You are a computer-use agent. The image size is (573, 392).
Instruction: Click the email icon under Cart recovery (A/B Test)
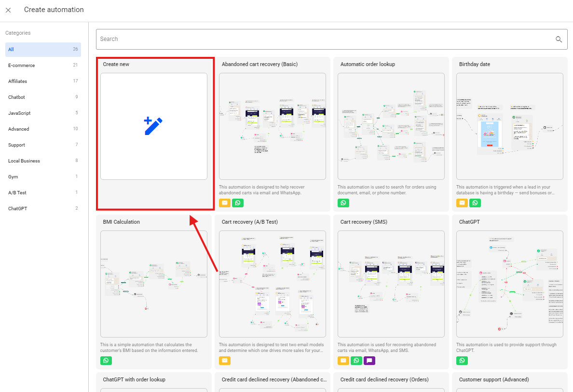pos(225,361)
